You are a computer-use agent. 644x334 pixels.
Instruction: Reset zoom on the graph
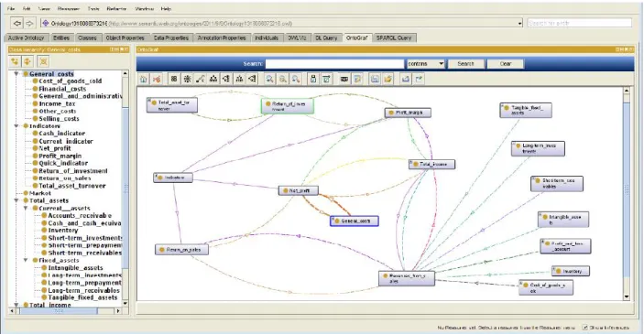[x=296, y=79]
